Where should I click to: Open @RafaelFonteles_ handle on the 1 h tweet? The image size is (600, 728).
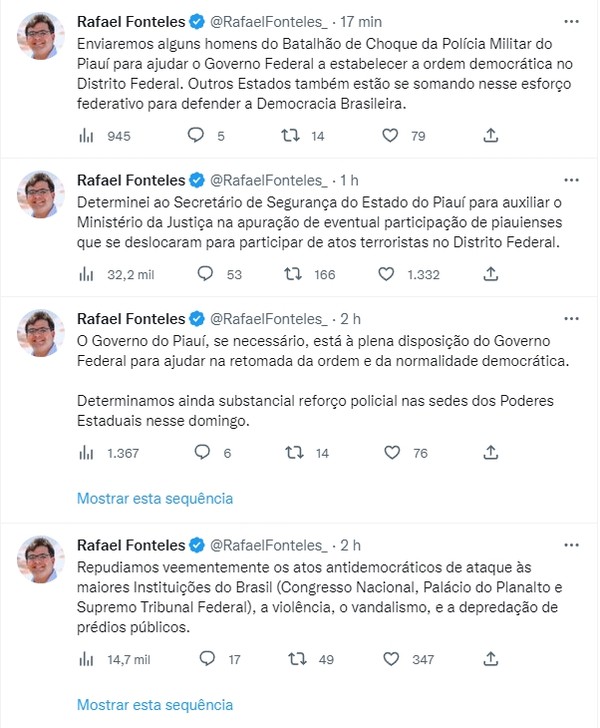[x=267, y=180]
